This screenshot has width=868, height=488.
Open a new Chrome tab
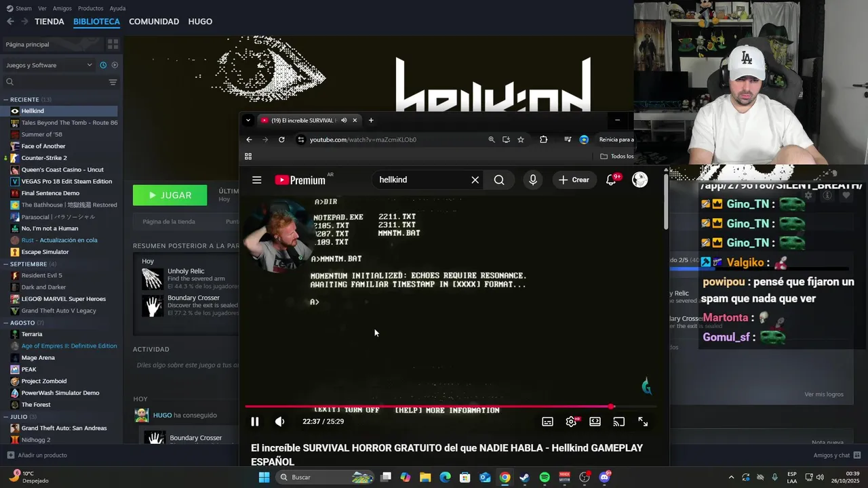[x=371, y=120]
